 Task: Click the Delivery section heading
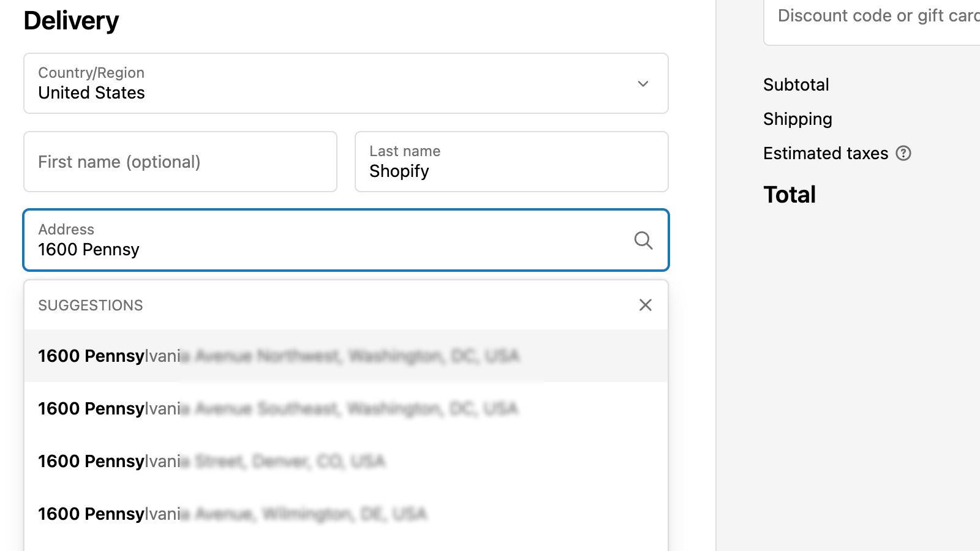click(x=72, y=21)
